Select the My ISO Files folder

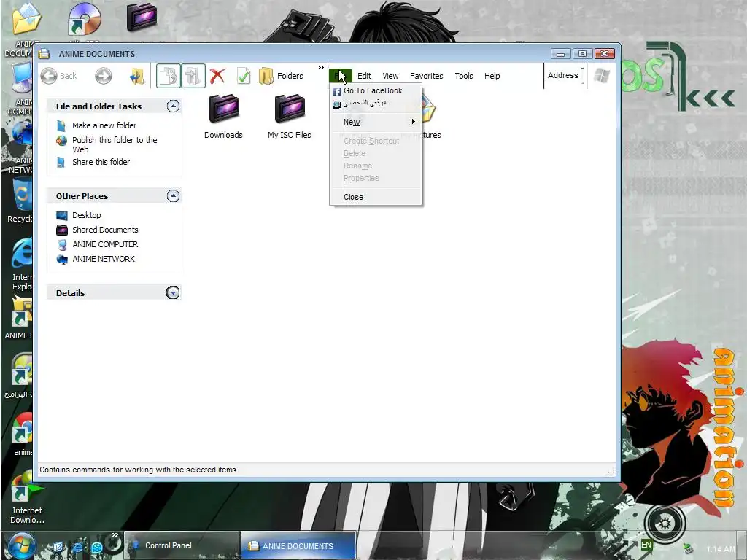click(289, 117)
